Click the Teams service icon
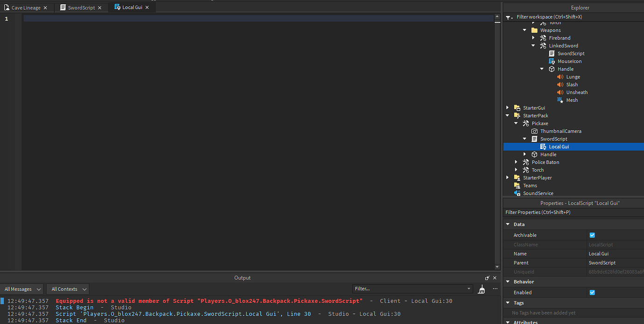Viewport: 644px width, 324px height. pyautogui.click(x=517, y=185)
